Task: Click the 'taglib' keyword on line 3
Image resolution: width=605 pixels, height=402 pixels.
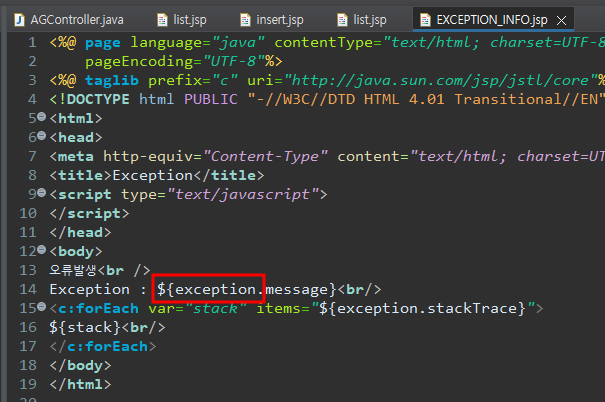Action: [x=112, y=81]
